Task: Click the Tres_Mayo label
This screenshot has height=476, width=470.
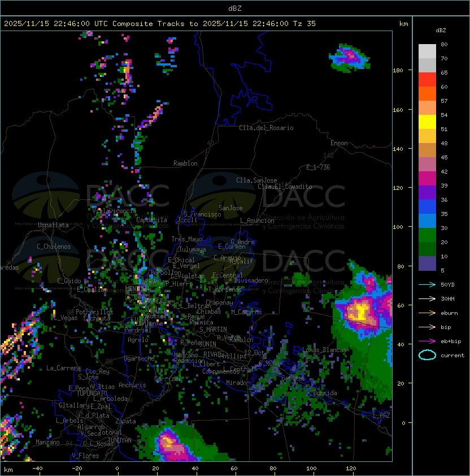Action: [x=186, y=239]
